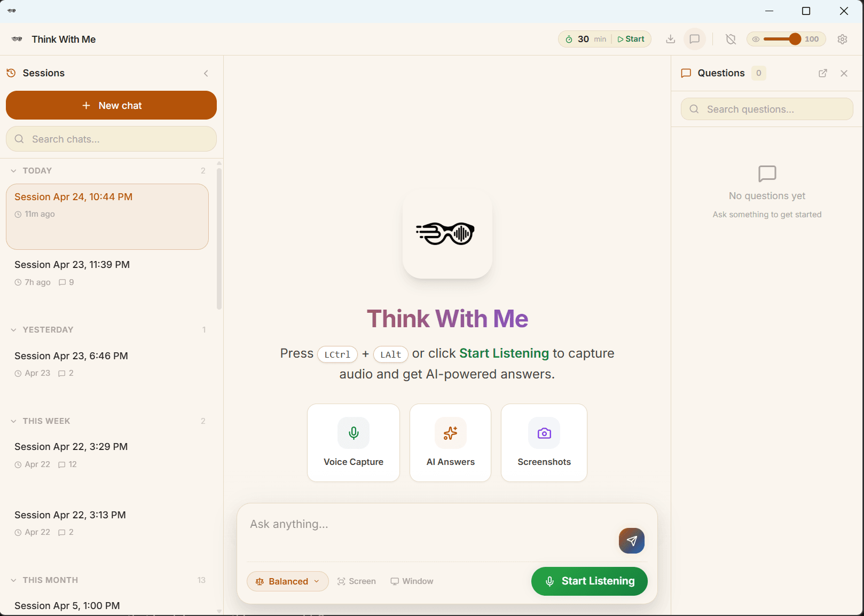The height and width of the screenshot is (616, 864).
Task: Collapse the THIS WEEK sessions group
Action: [13, 421]
